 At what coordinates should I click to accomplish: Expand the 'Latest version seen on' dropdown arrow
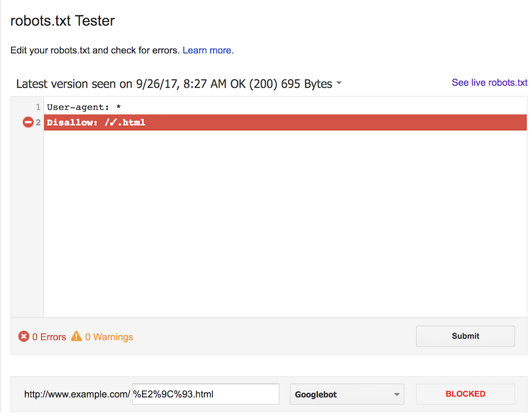click(x=339, y=84)
